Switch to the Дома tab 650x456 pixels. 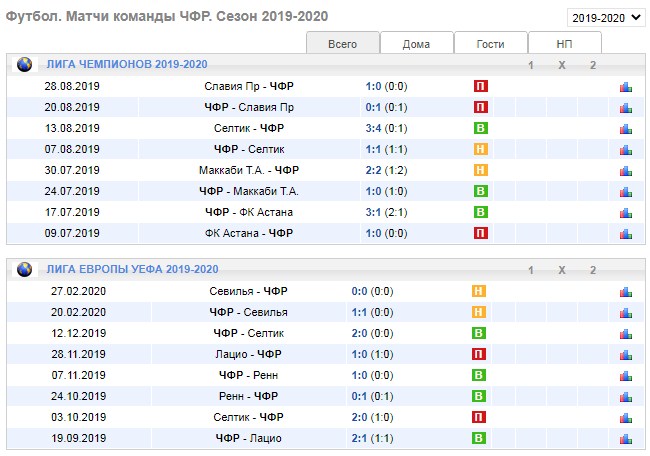click(417, 43)
